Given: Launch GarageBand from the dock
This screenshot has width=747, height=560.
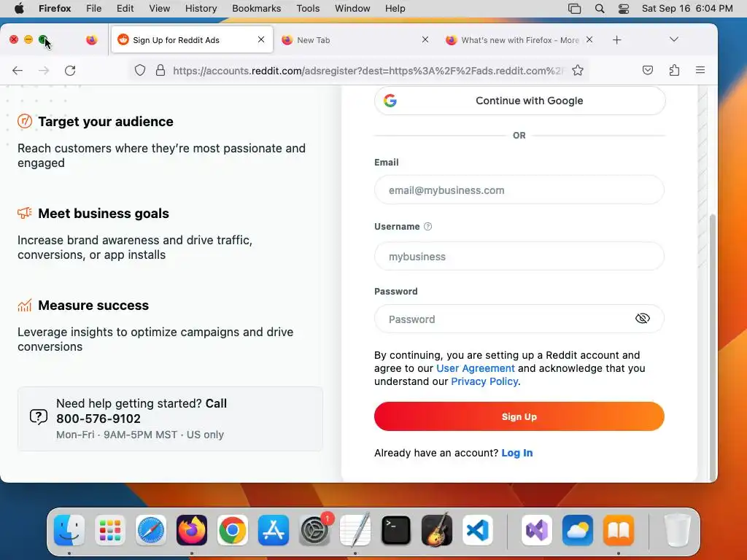Looking at the screenshot, I should coord(437,529).
